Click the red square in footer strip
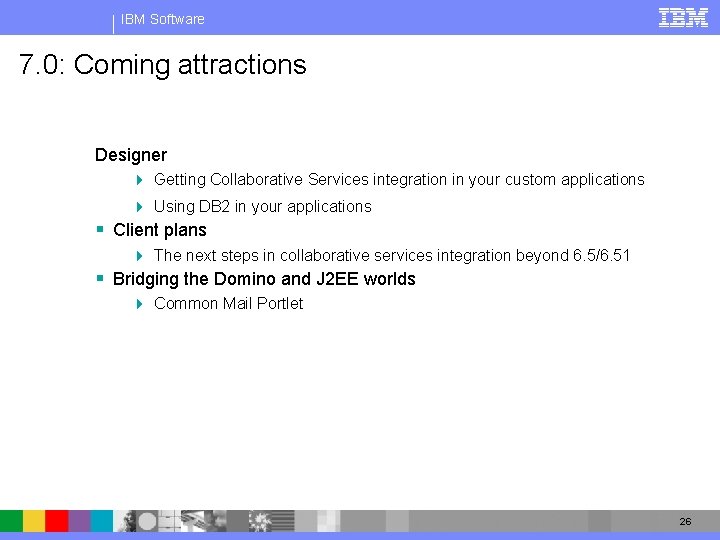This screenshot has height=540, width=720. point(56,521)
